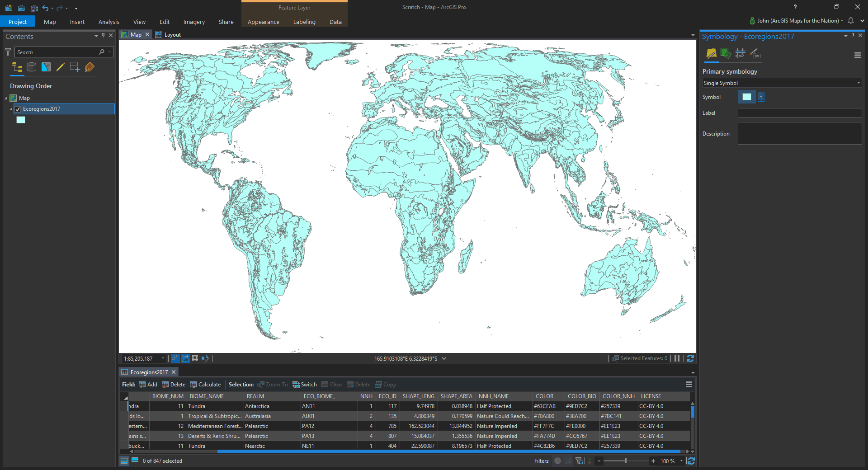Click the Symbol color swatch in Symbology

[746, 97]
